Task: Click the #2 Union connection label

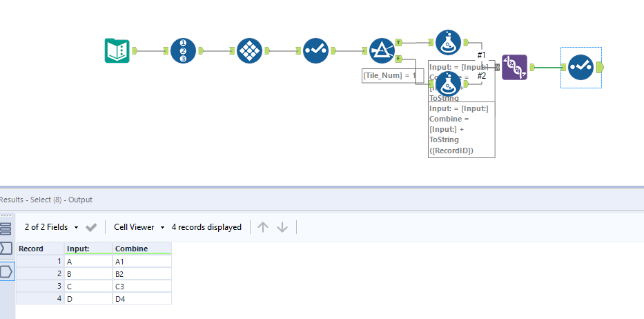Action: pyautogui.click(x=482, y=76)
